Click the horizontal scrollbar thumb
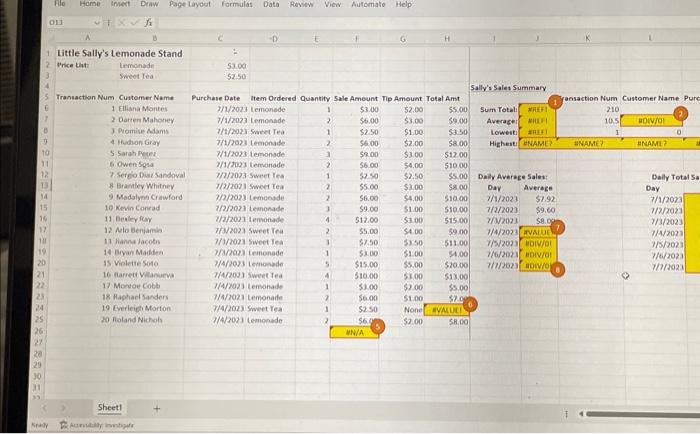Viewport: 700px width, 434px height. point(643,414)
